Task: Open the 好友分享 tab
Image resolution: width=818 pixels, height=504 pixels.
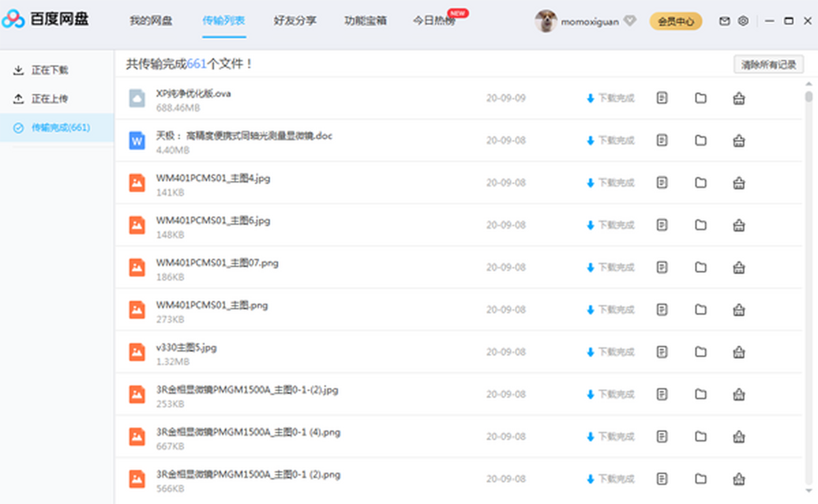Action: (294, 20)
